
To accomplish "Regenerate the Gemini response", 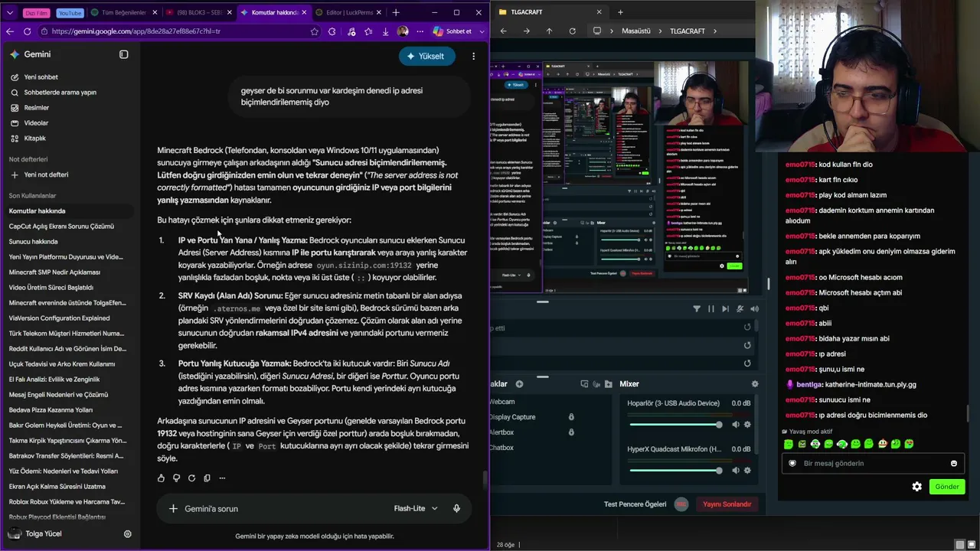I will (191, 478).
